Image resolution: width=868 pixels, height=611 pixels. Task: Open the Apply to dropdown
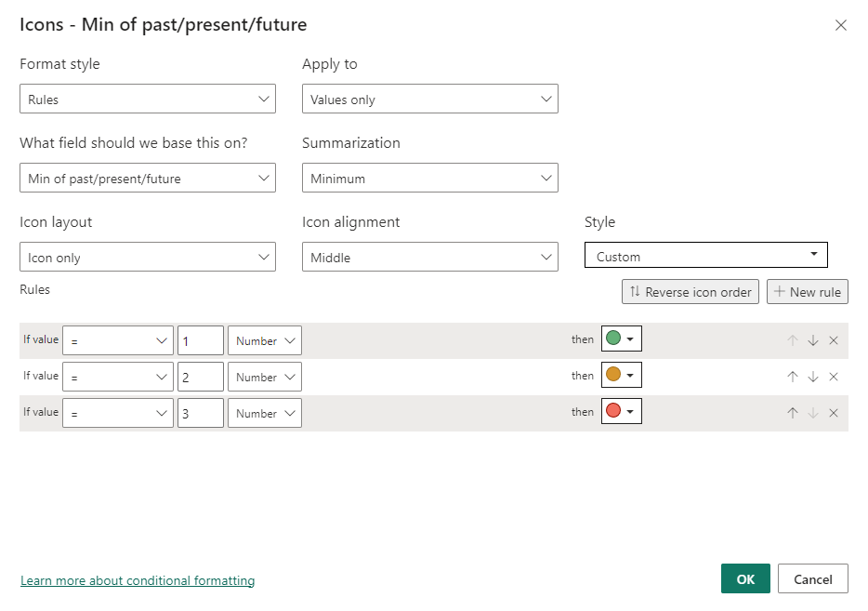[429, 99]
